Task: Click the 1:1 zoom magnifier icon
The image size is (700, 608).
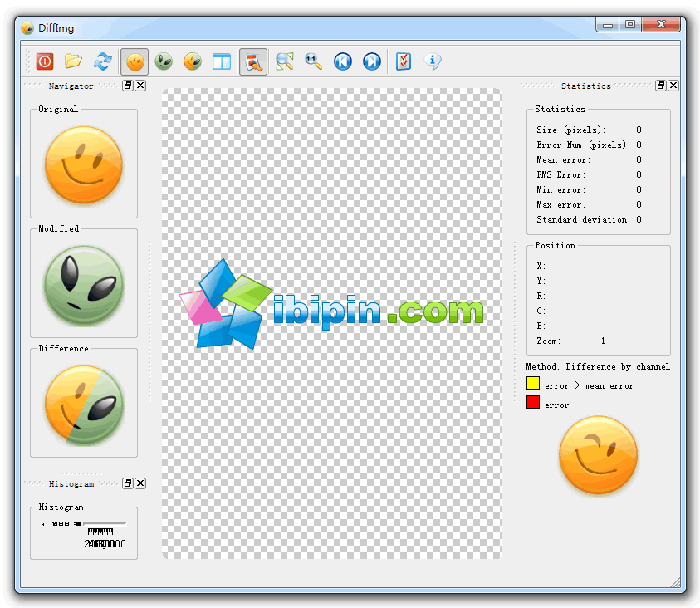Action: [313, 61]
